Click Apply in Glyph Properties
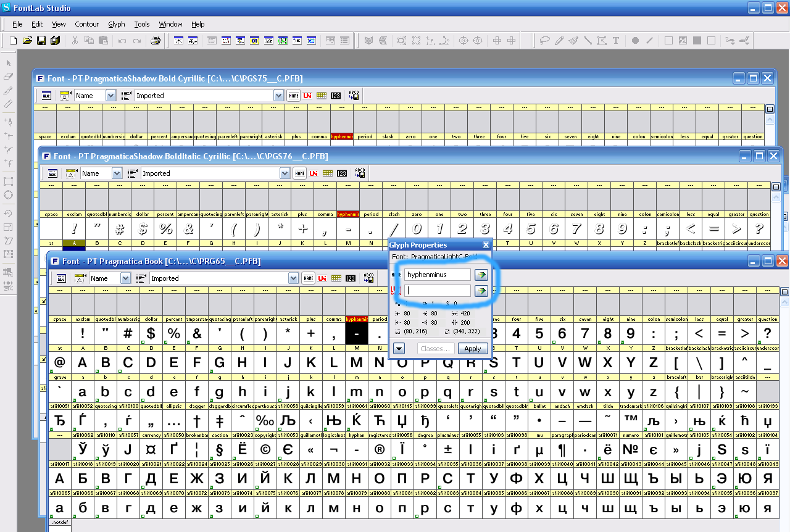 473,349
